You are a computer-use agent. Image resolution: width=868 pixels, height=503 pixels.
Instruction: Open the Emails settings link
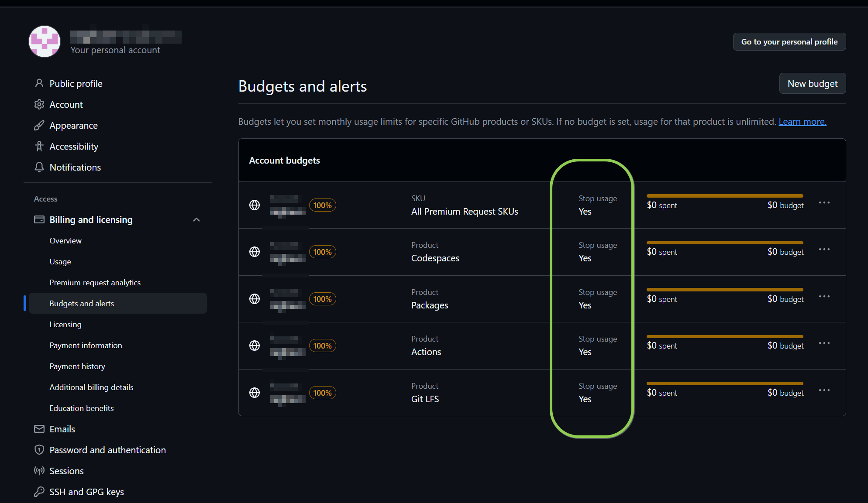[x=62, y=429]
